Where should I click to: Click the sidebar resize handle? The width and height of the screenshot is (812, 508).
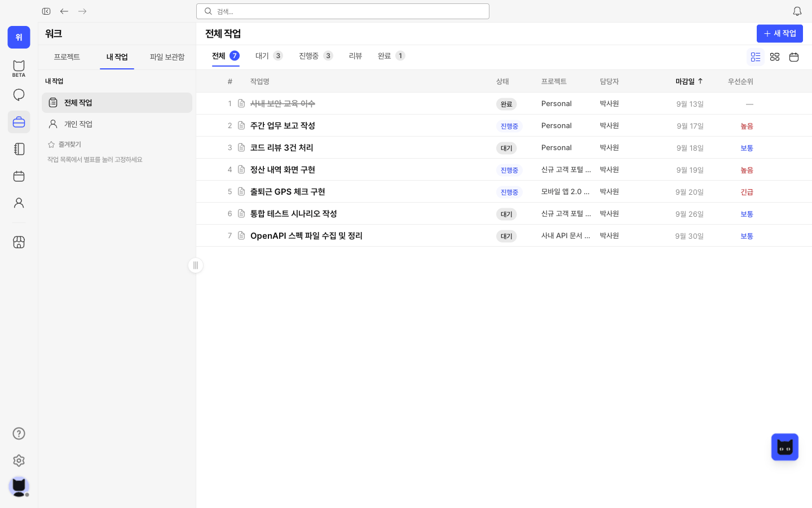tap(196, 265)
